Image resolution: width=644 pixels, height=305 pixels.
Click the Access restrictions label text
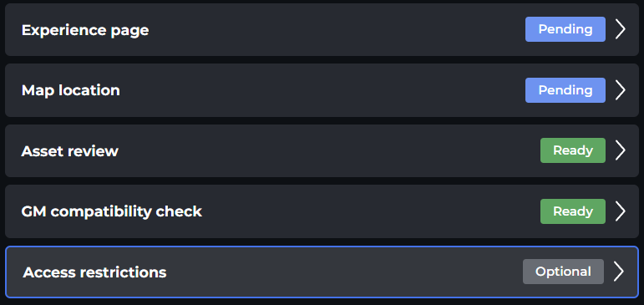coord(94,272)
